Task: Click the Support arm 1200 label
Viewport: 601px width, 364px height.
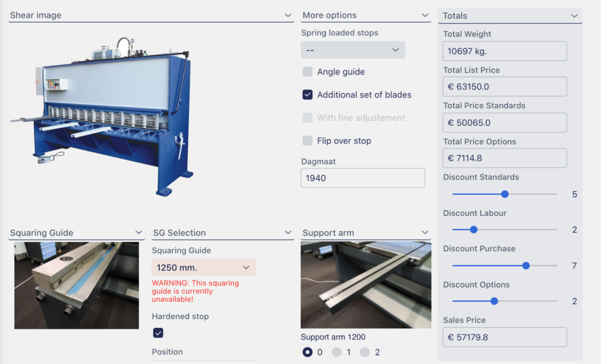Action: coord(333,337)
